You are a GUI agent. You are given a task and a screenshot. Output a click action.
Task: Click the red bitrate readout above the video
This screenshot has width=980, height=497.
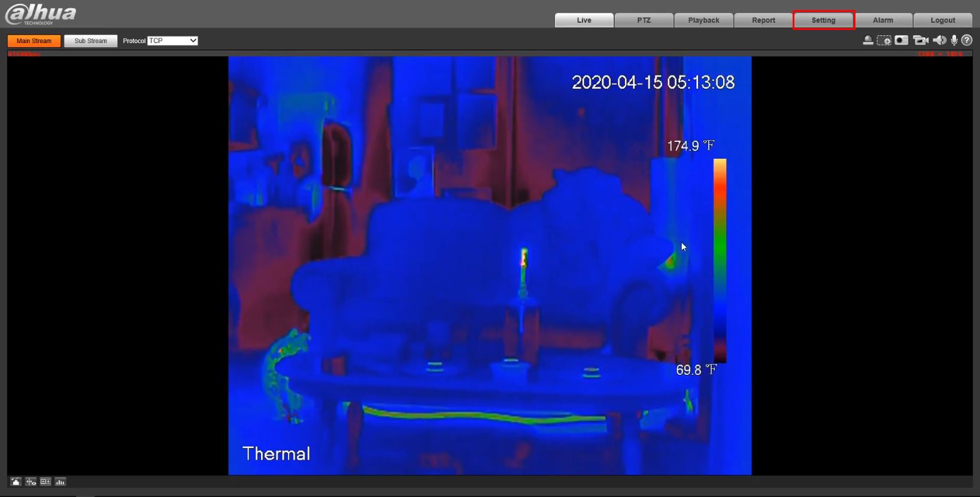coord(25,54)
